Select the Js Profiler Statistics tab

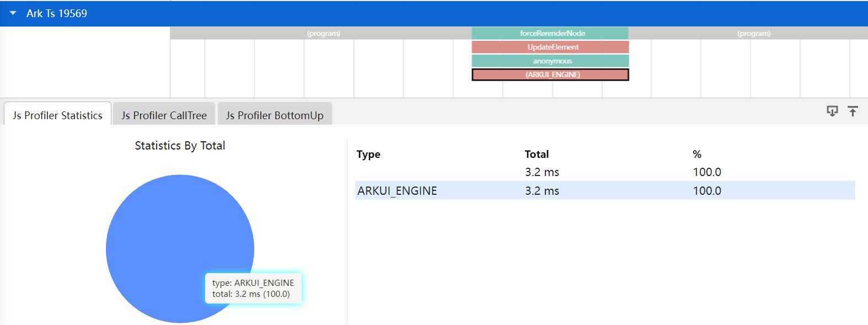[58, 115]
